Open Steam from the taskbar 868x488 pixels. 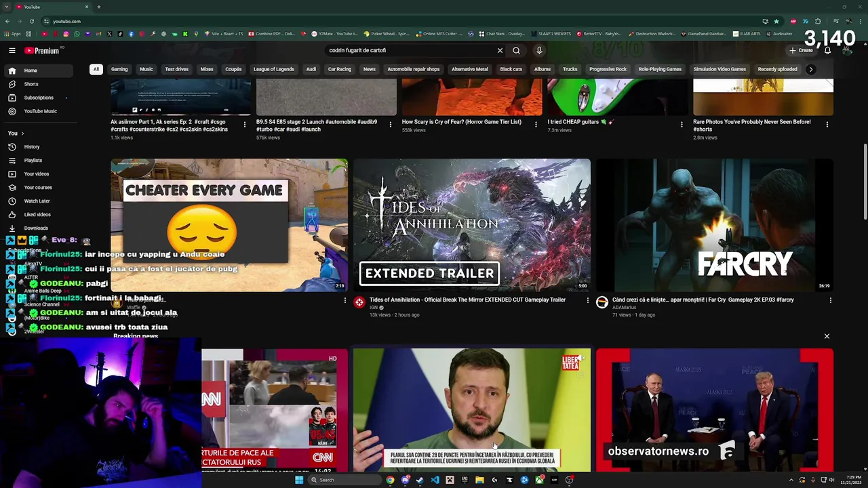[420, 480]
